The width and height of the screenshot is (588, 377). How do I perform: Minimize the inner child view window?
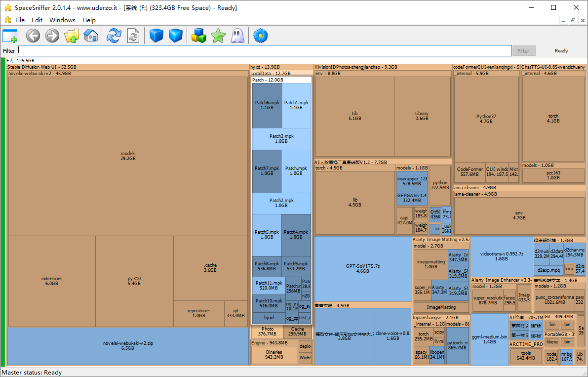click(x=563, y=20)
